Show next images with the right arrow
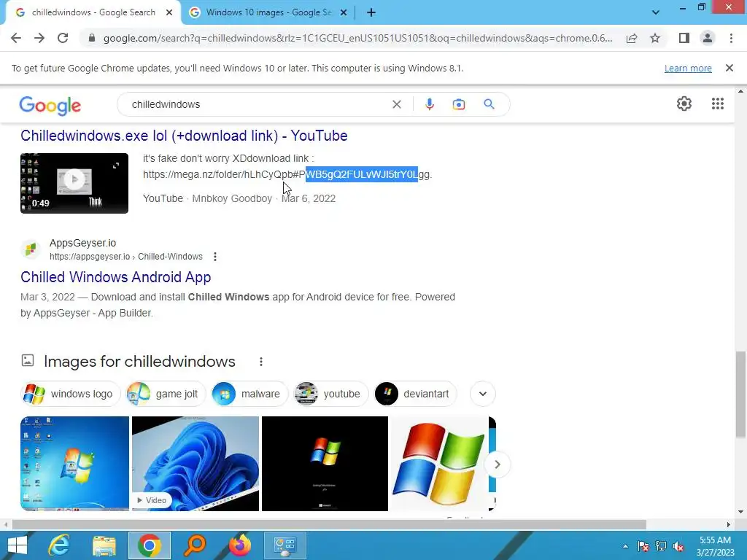Image resolution: width=747 pixels, height=560 pixels. pyautogui.click(x=497, y=464)
